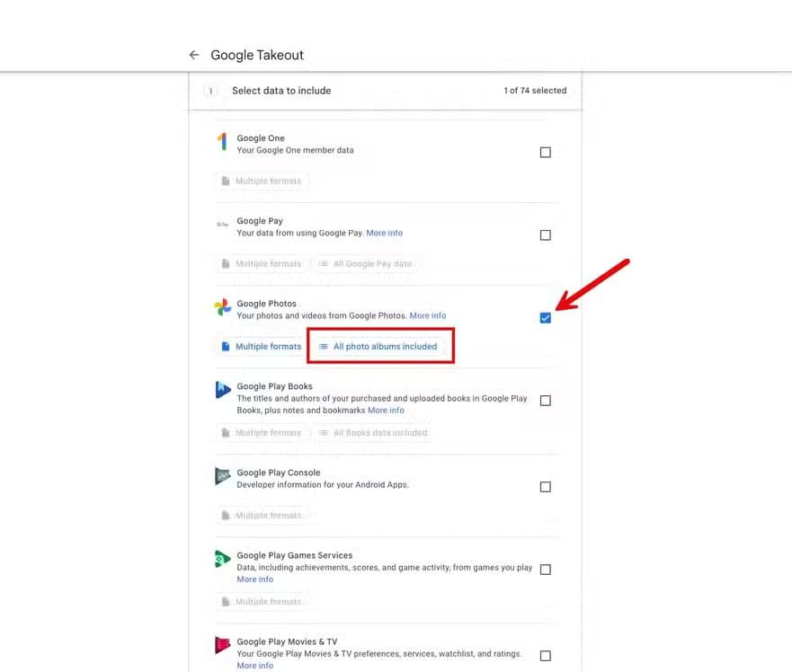Open the More info link for Google Pay
The width and height of the screenshot is (792, 672).
point(385,234)
